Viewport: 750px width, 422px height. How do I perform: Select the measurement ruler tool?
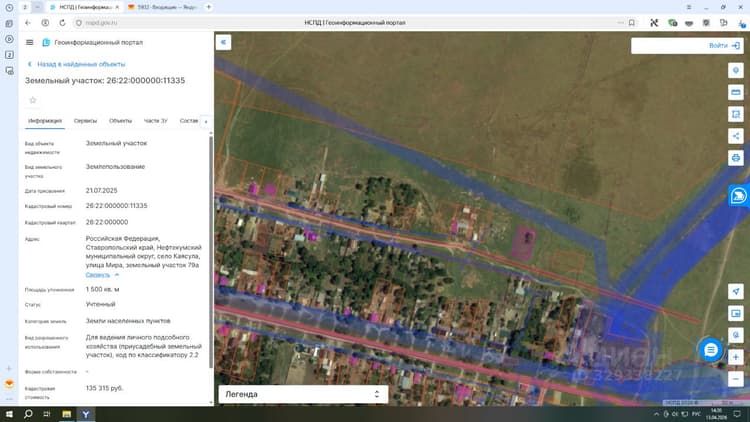pyautogui.click(x=736, y=92)
